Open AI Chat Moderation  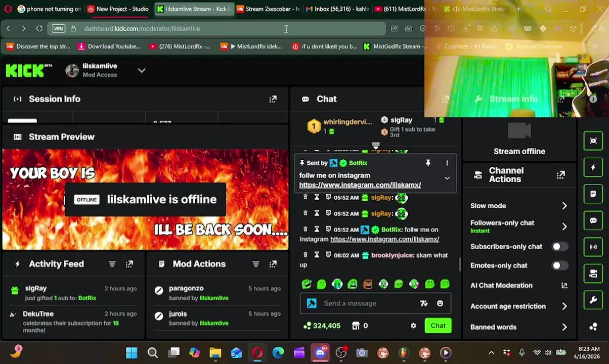point(519,286)
